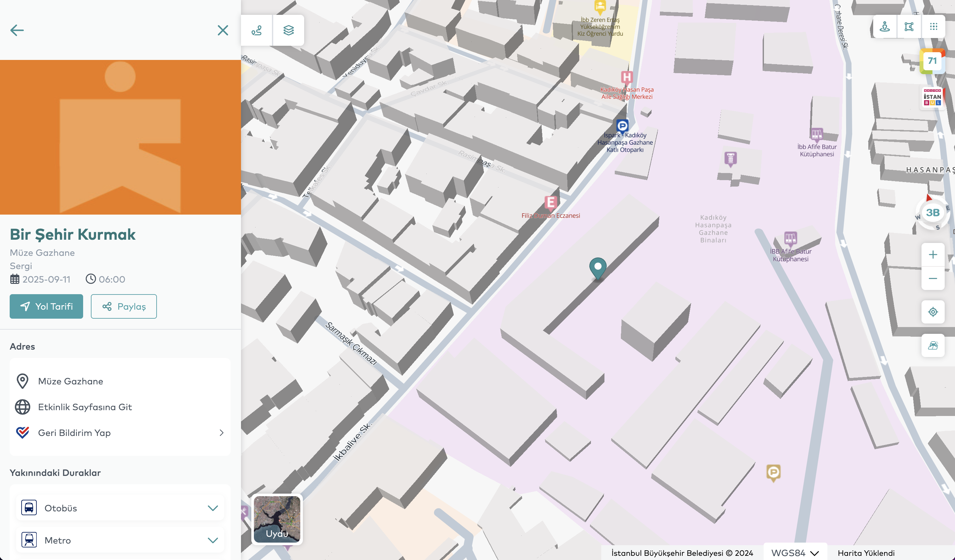Click the area measurement tool icon
955x560 pixels.
coord(909,26)
